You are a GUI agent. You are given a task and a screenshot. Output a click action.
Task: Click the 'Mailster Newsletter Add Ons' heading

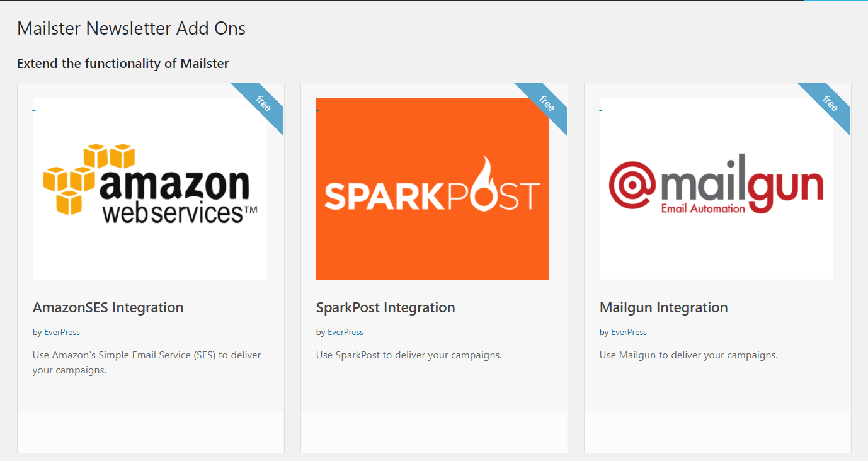pyautogui.click(x=131, y=28)
